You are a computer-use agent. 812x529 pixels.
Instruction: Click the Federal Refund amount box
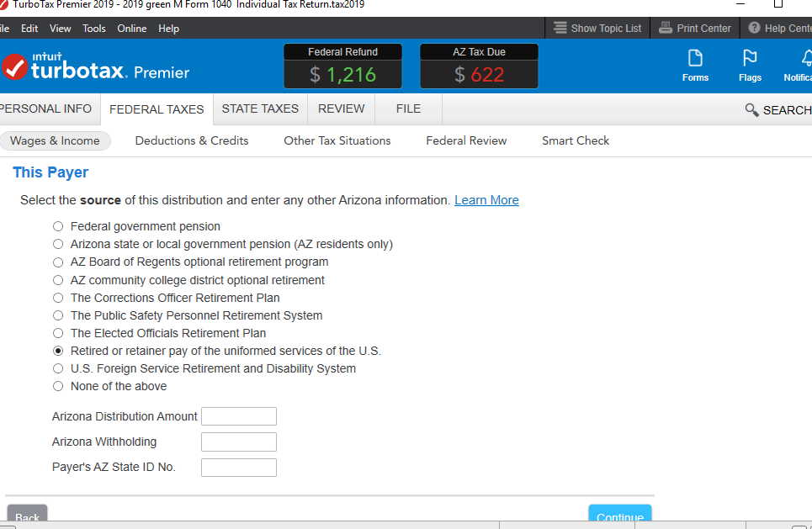(342, 66)
